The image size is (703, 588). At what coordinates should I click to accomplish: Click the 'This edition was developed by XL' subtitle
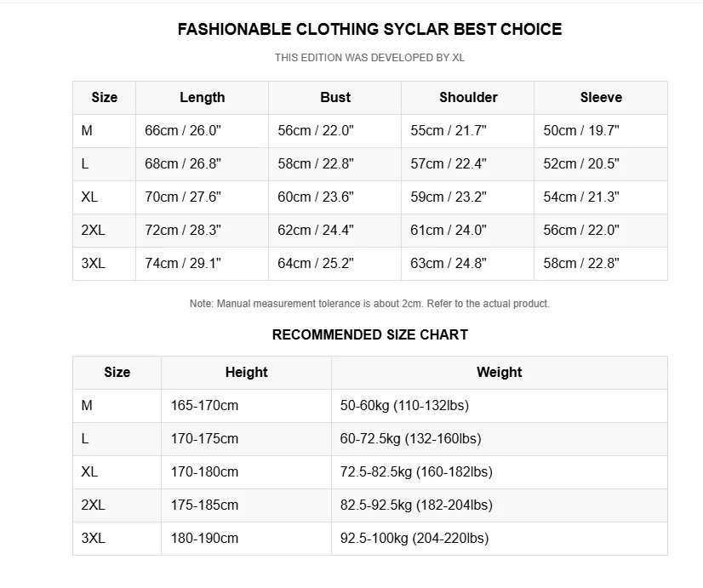(x=369, y=58)
